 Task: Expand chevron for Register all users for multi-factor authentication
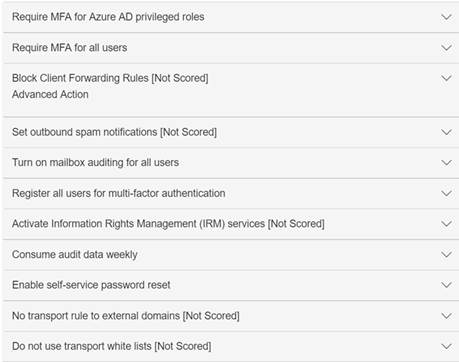pos(446,193)
